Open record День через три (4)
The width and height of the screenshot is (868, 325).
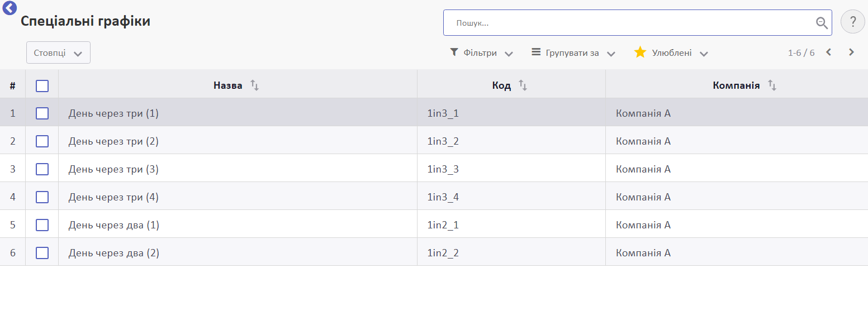point(113,197)
